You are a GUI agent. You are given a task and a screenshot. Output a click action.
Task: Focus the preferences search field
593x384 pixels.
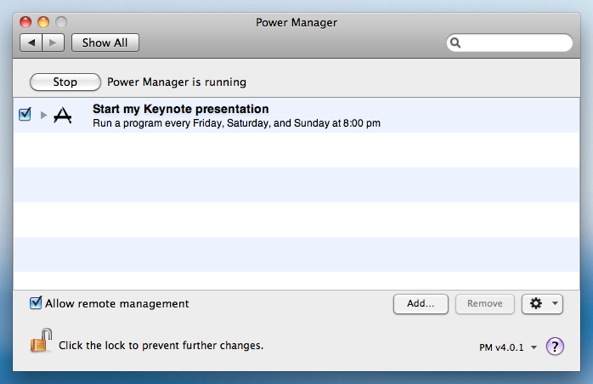tap(509, 43)
